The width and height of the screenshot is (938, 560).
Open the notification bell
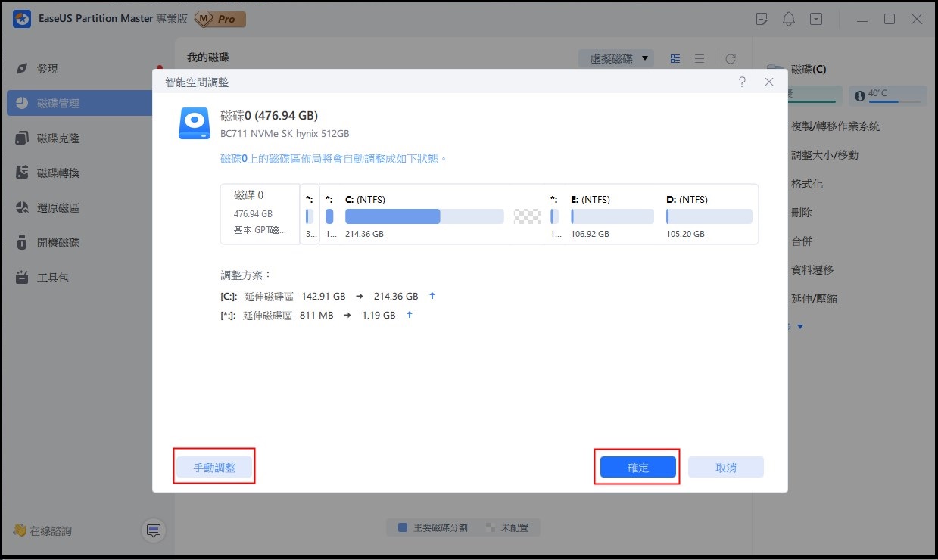point(788,18)
